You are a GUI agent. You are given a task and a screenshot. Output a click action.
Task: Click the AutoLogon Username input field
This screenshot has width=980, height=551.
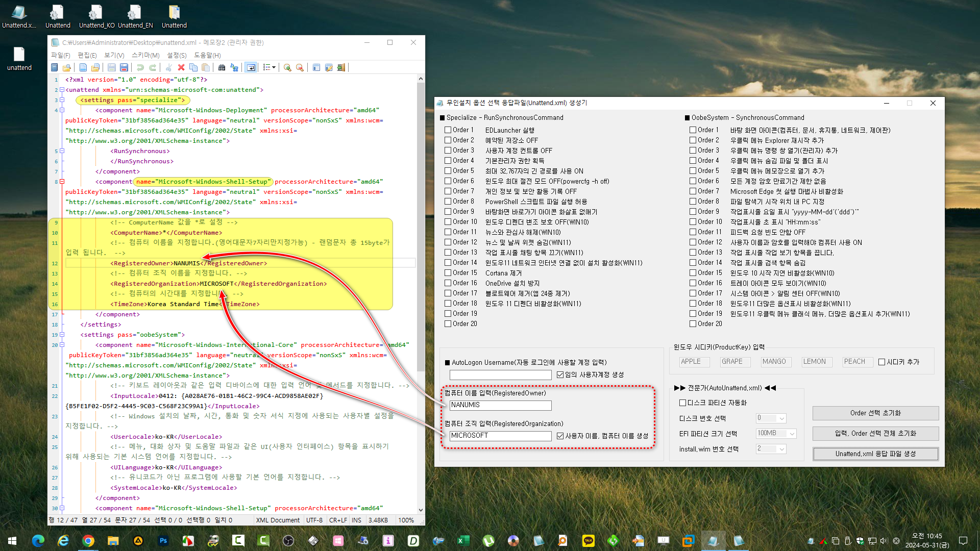coord(500,375)
